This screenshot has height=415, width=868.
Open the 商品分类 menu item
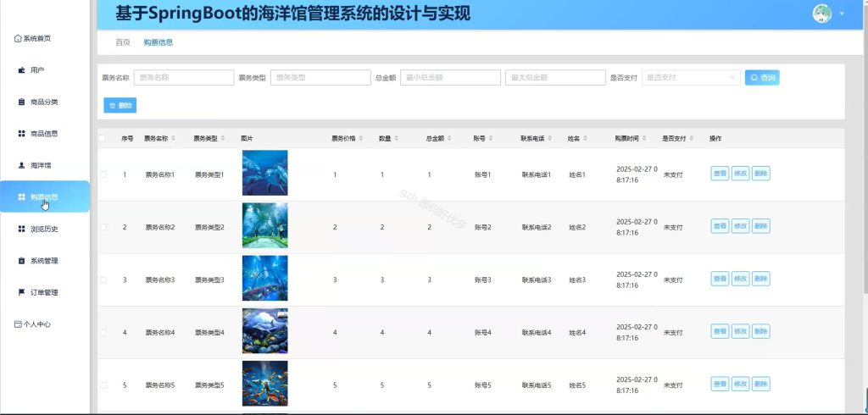[45, 102]
